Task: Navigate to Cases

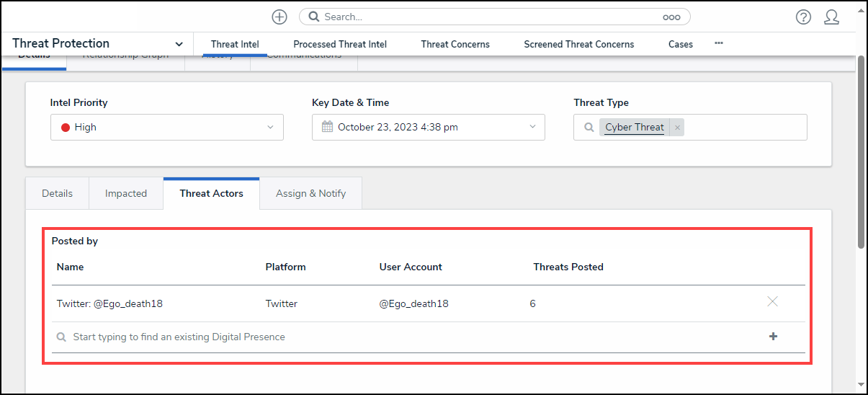Action: tap(680, 44)
